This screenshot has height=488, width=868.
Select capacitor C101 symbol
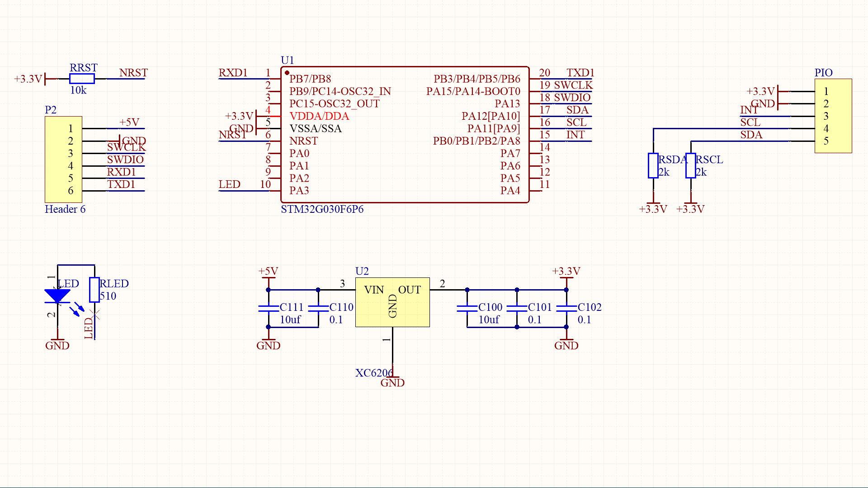click(x=517, y=308)
